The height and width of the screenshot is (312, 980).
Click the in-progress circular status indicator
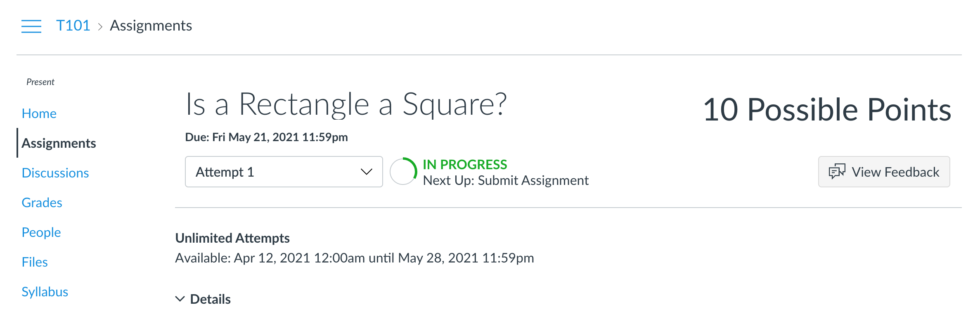[x=403, y=172]
